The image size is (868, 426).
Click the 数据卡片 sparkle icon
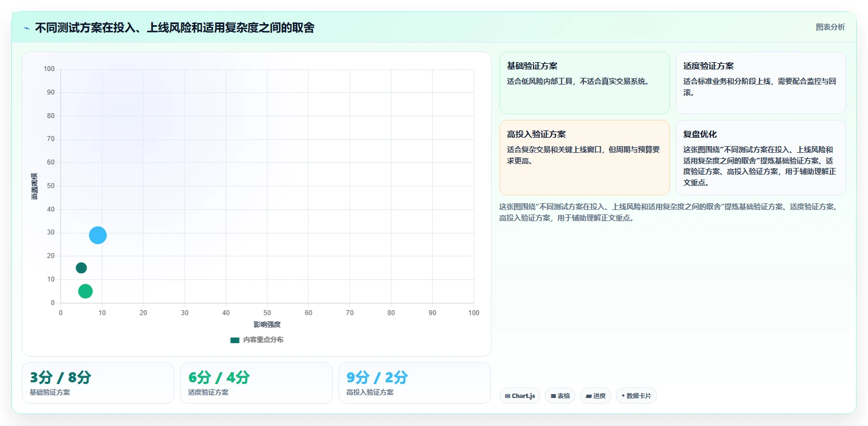click(x=623, y=396)
